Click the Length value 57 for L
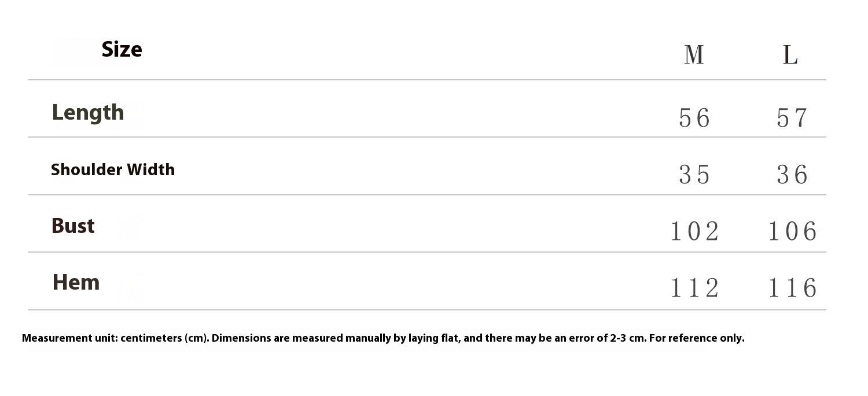868x396 pixels. (x=792, y=119)
